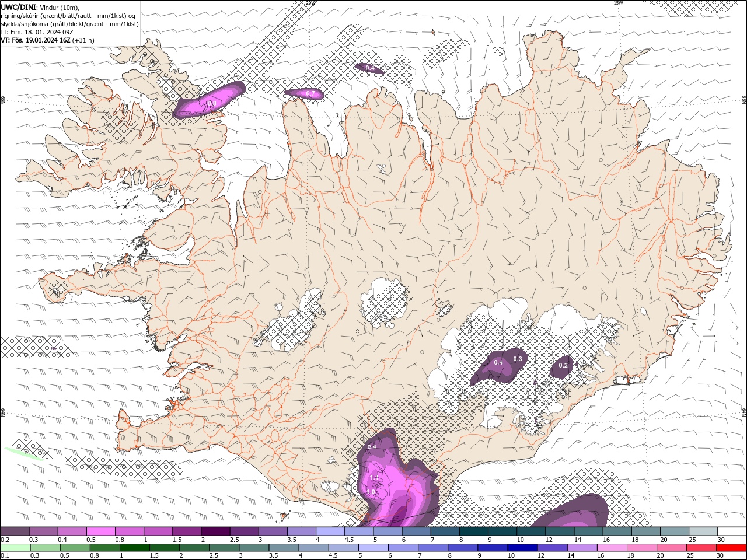Click the 0.5 medium green rain legend swatch
Screen dimensions: 747x560
click(x=75, y=548)
